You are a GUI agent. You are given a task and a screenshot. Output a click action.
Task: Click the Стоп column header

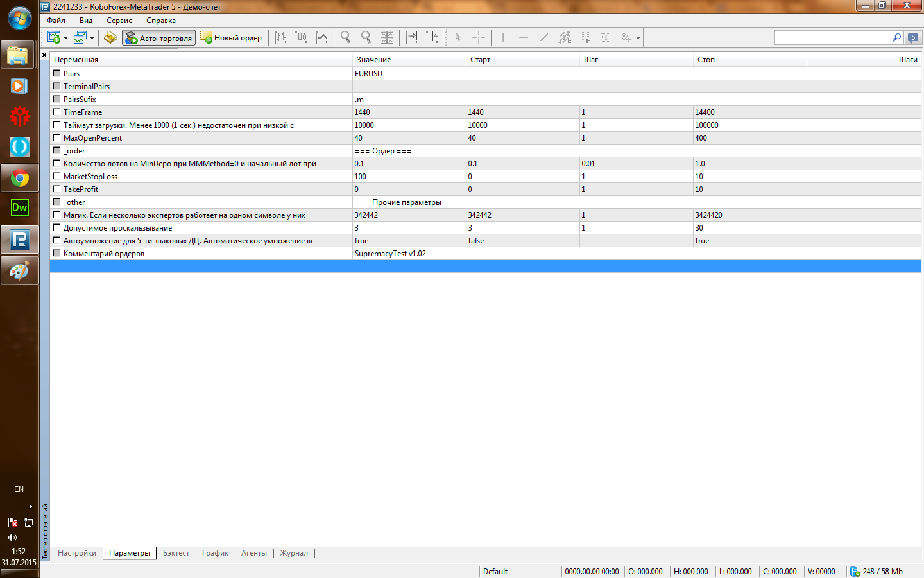tap(750, 60)
